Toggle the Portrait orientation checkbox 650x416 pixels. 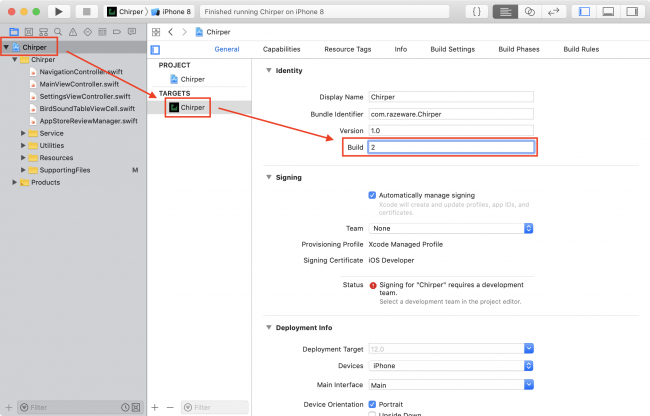(372, 404)
